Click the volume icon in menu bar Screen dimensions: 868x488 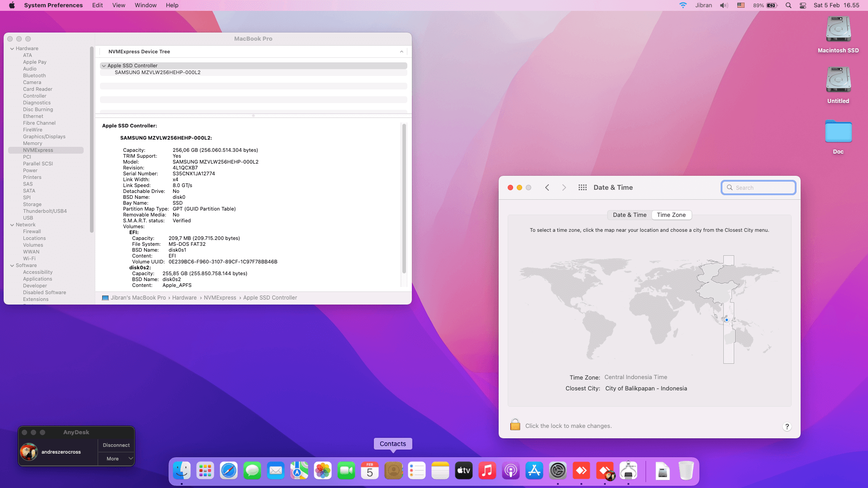724,5
